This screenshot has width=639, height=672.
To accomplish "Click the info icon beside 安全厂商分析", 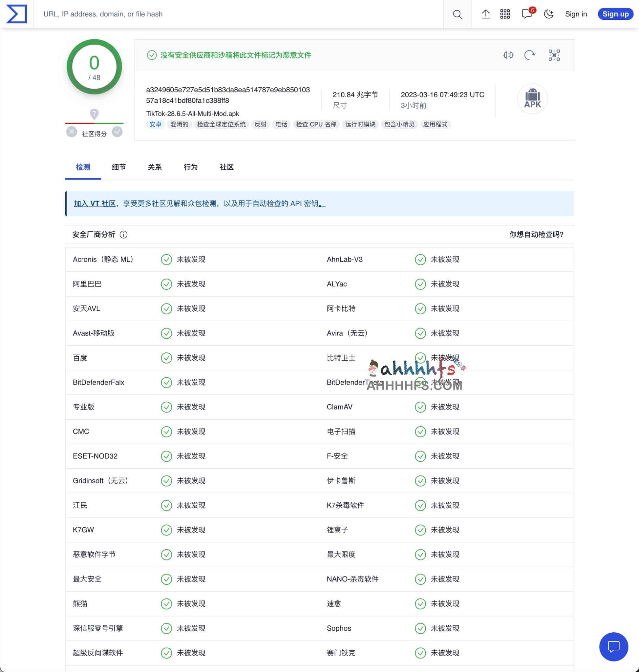I will click(x=124, y=235).
